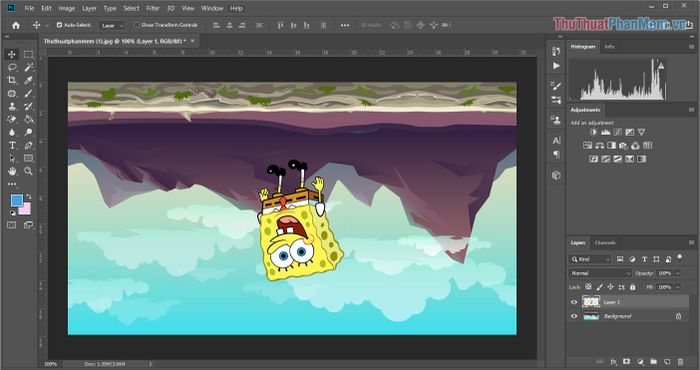
Task: Open the Auto-Select Layer dropdown
Action: (112, 25)
